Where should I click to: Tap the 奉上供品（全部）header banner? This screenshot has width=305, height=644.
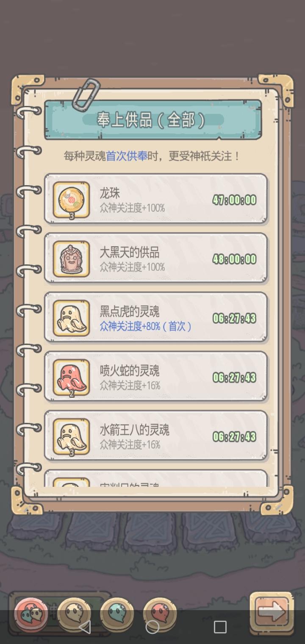[153, 120]
